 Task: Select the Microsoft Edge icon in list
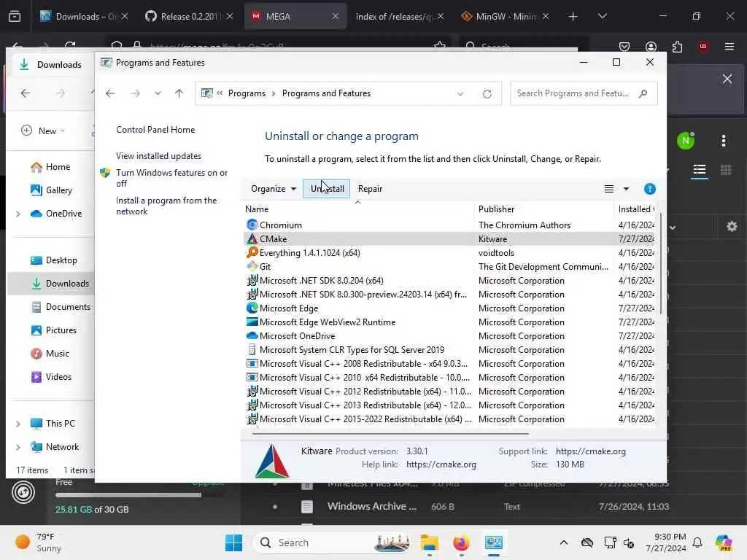pos(252,308)
